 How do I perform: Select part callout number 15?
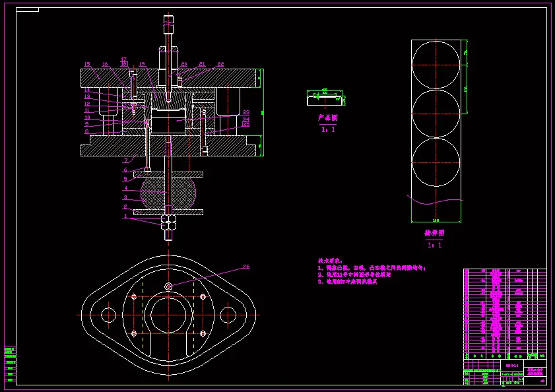(87, 64)
